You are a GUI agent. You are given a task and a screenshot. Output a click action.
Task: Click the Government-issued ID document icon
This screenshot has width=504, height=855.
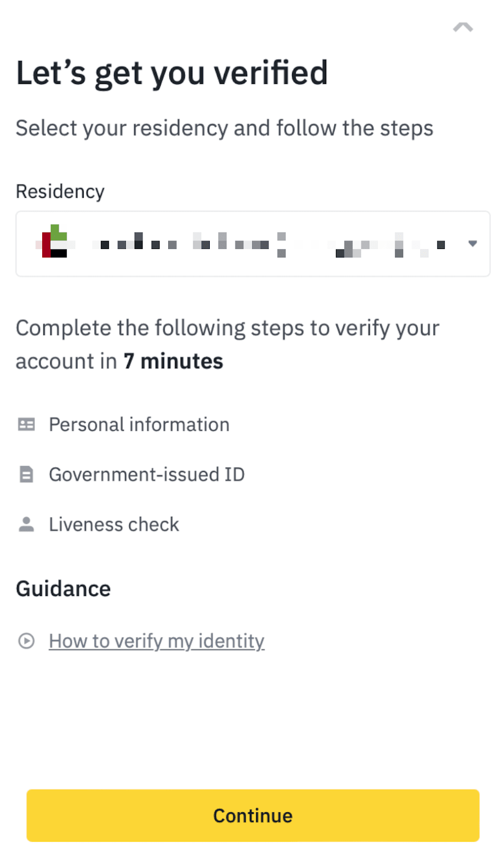coord(26,474)
